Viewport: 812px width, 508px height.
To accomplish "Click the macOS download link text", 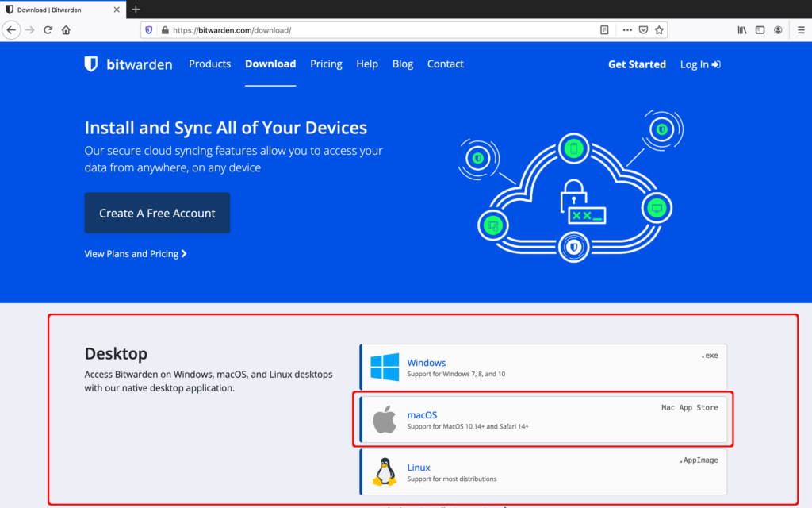I will (x=422, y=415).
